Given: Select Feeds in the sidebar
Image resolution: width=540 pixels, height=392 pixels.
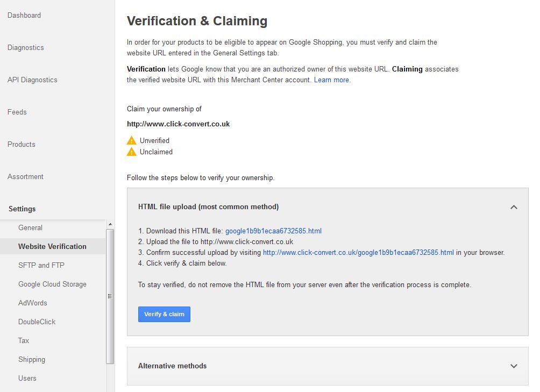Looking at the screenshot, I should coord(17,112).
